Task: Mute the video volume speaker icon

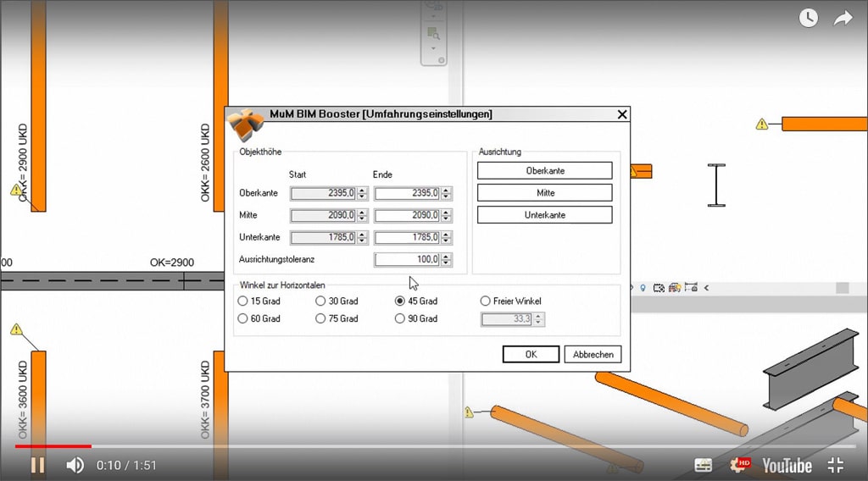Action: coord(75,465)
